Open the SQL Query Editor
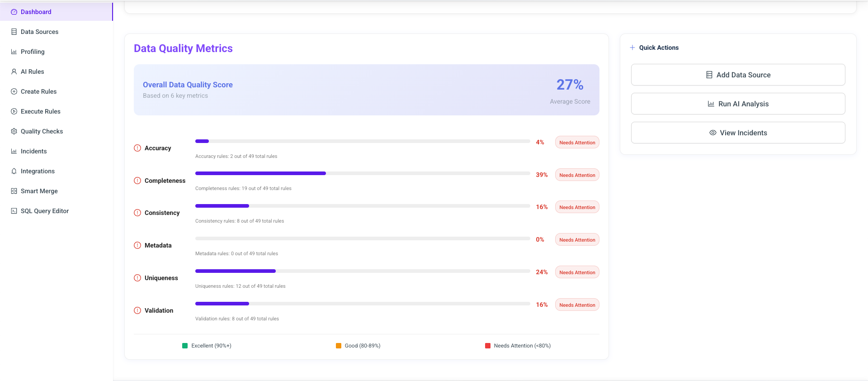 (56, 211)
